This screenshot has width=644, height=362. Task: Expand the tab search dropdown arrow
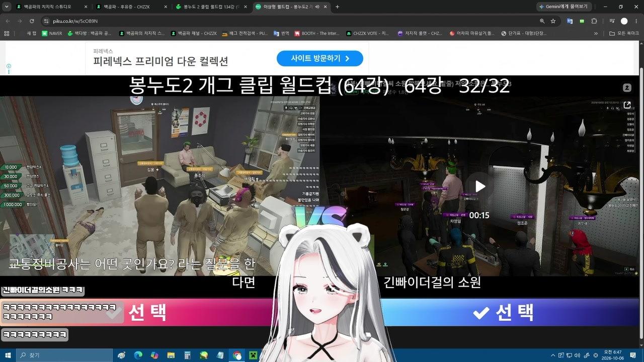[7, 7]
